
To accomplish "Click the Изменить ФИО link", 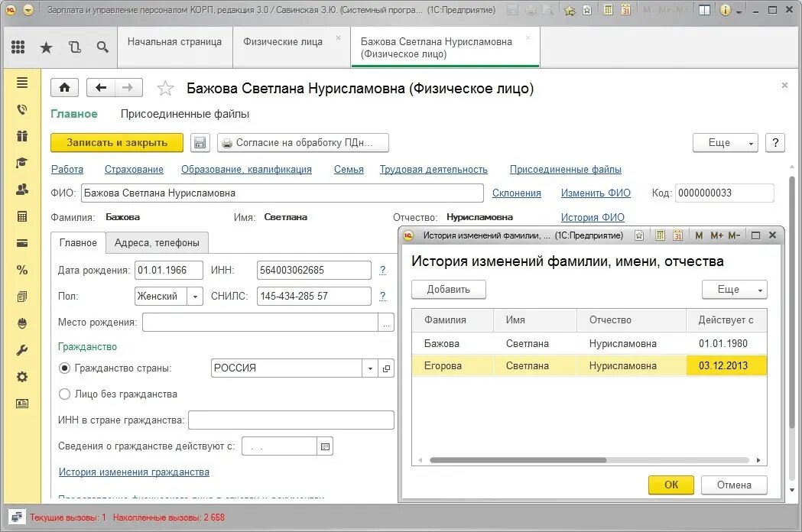I will (x=596, y=193).
